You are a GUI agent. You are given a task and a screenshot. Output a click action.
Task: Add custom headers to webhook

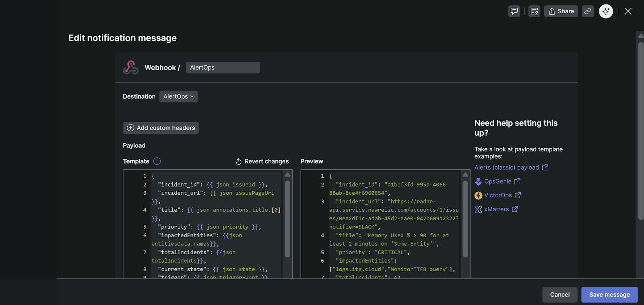click(x=161, y=128)
